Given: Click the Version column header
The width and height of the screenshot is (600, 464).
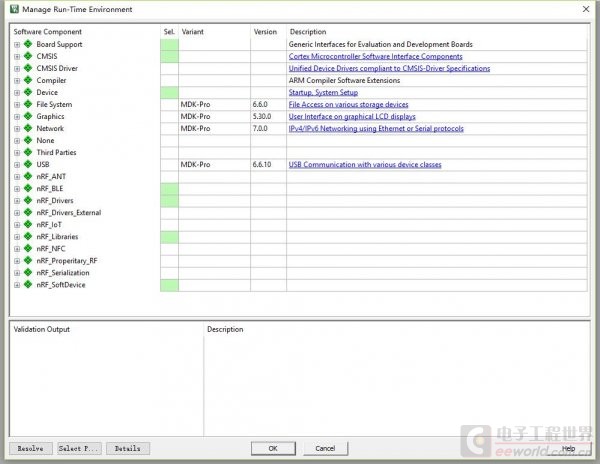Looking at the screenshot, I should coord(265,31).
